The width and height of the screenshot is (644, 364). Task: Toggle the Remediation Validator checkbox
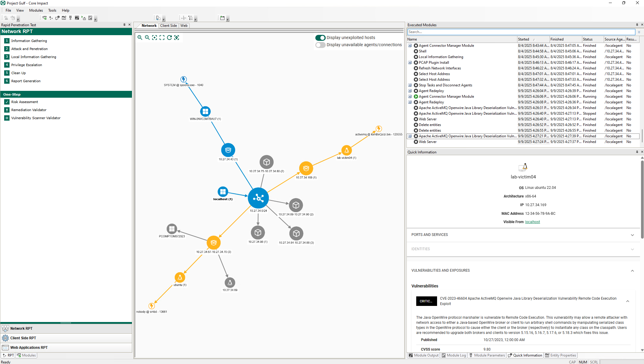pyautogui.click(x=7, y=110)
